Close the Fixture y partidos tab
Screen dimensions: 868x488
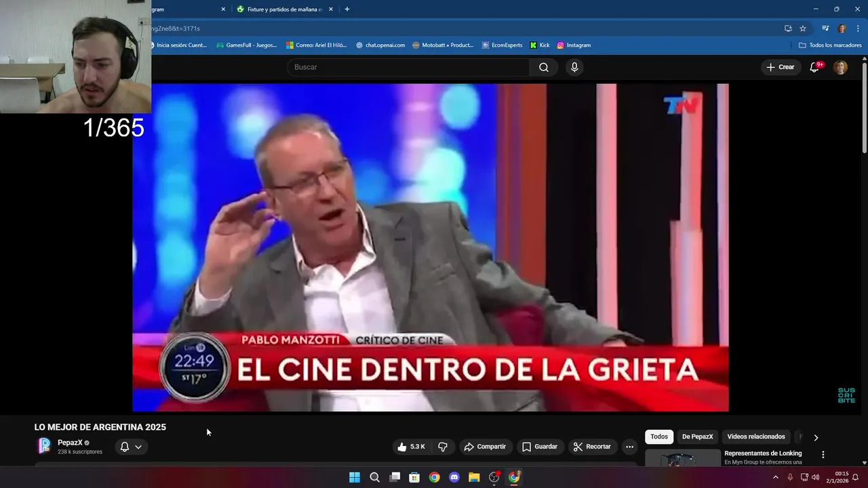point(331,9)
